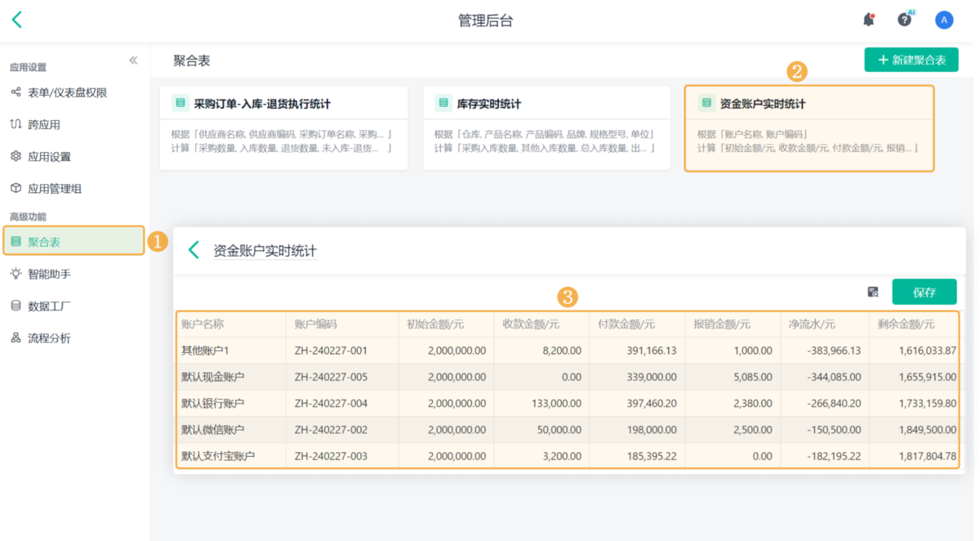Select 应用管理组 in sidebar
The height and width of the screenshot is (541, 980).
click(x=55, y=188)
